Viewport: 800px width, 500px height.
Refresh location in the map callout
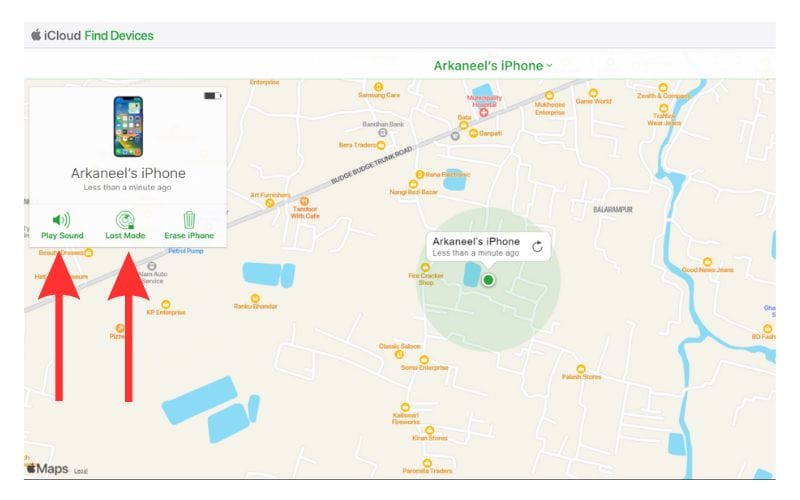point(537,247)
